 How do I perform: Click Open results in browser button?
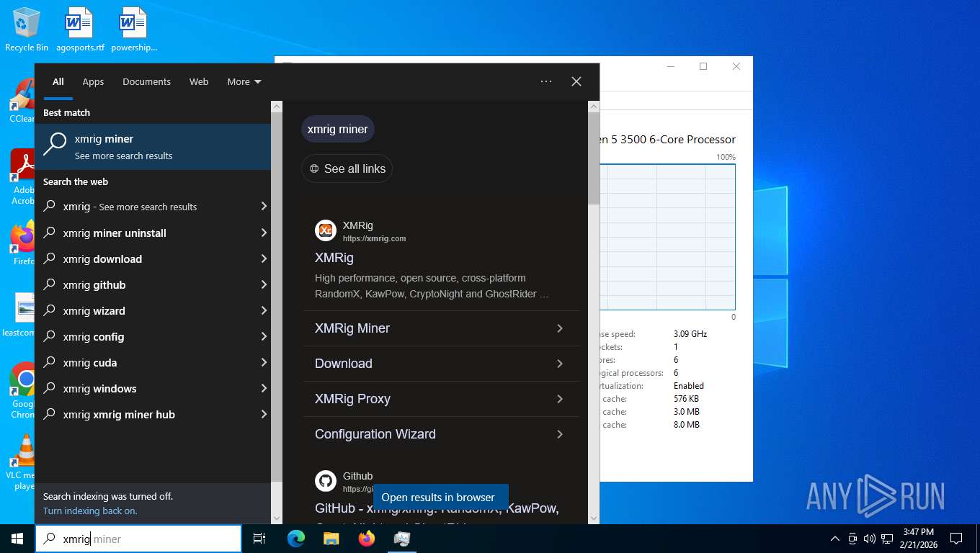click(x=441, y=498)
